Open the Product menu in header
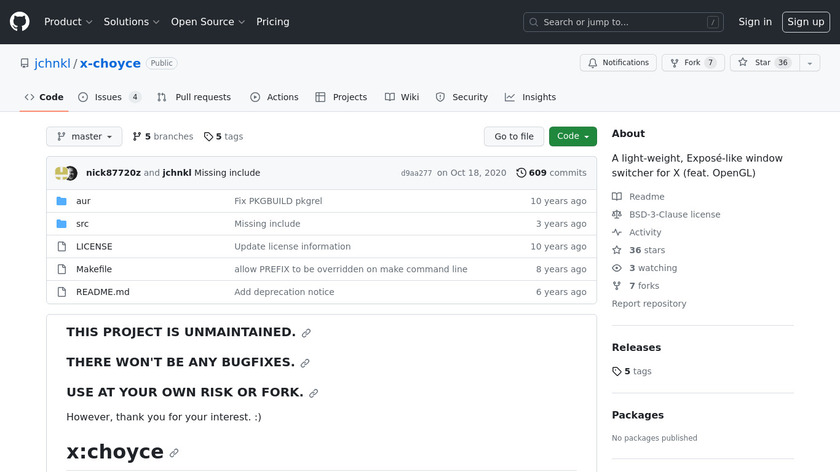 click(68, 22)
